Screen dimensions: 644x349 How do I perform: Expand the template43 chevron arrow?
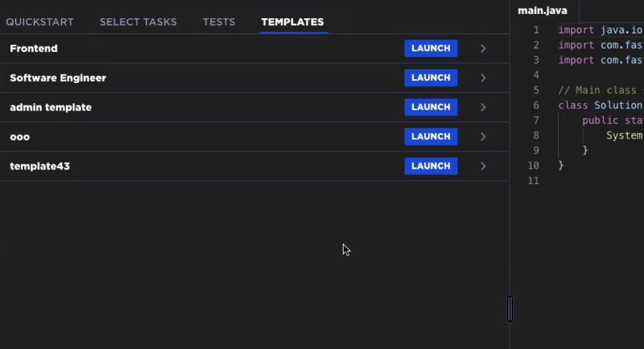(x=483, y=166)
